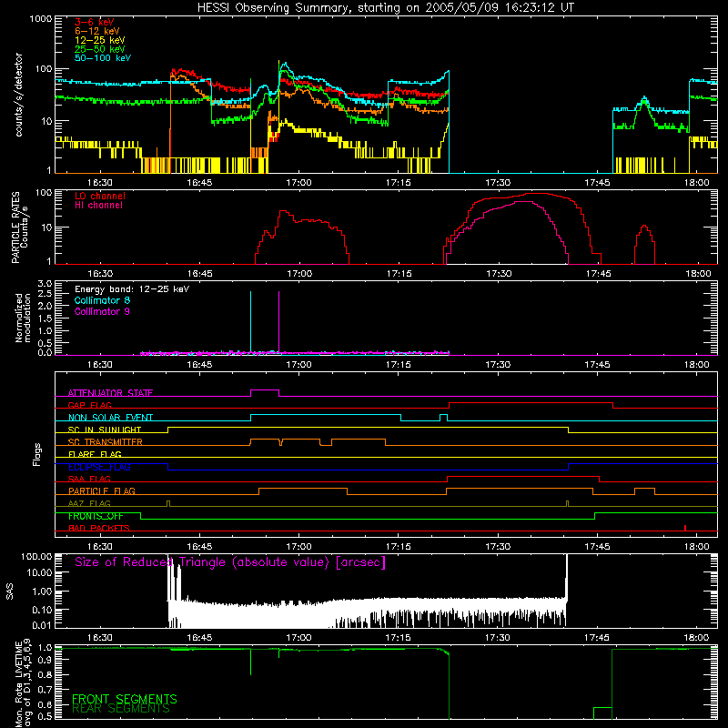Click the SAS axis label
The image size is (728, 728).
[10, 591]
